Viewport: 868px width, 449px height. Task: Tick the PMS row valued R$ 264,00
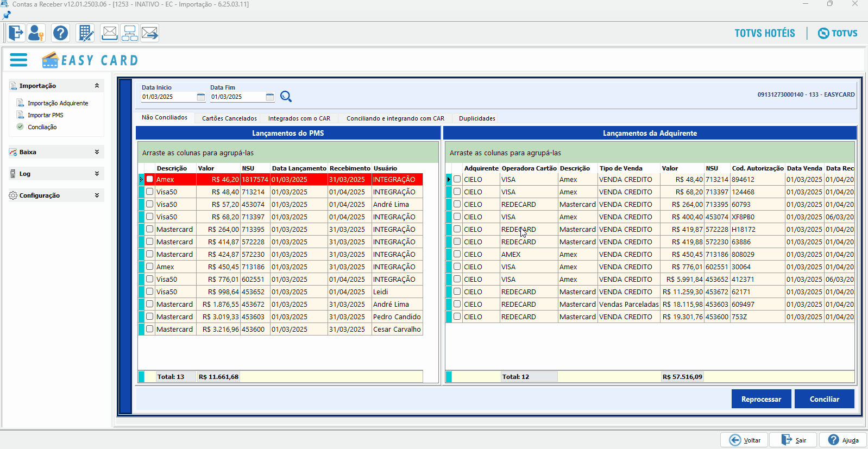[x=149, y=229]
